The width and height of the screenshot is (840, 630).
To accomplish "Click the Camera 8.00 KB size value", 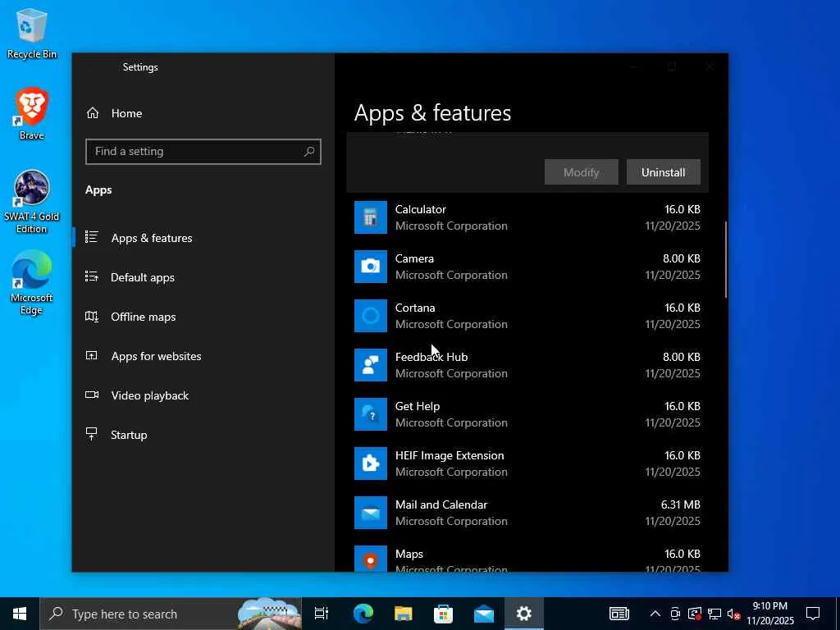I will tap(682, 258).
